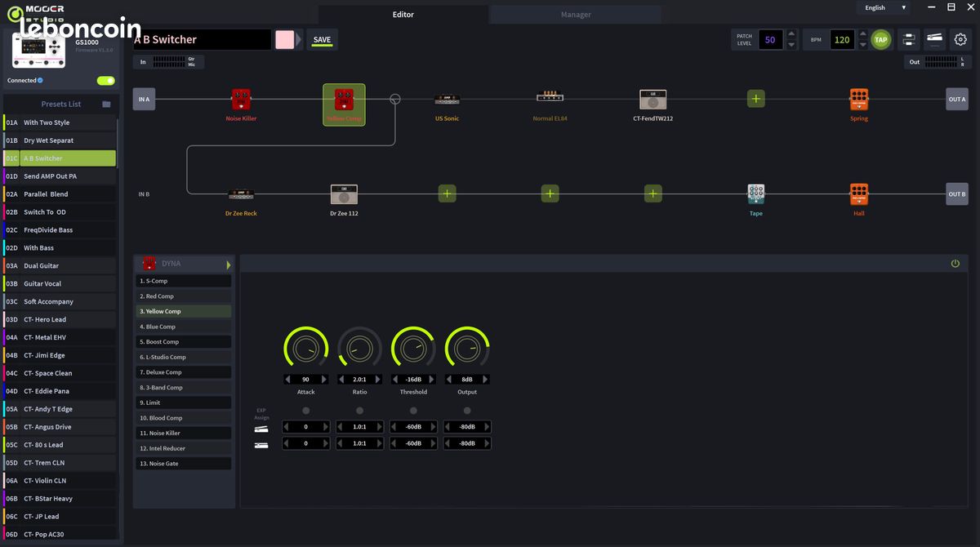Choose 13. Noise Gate from DYNA list
The width and height of the screenshot is (980, 547).
[x=184, y=464]
